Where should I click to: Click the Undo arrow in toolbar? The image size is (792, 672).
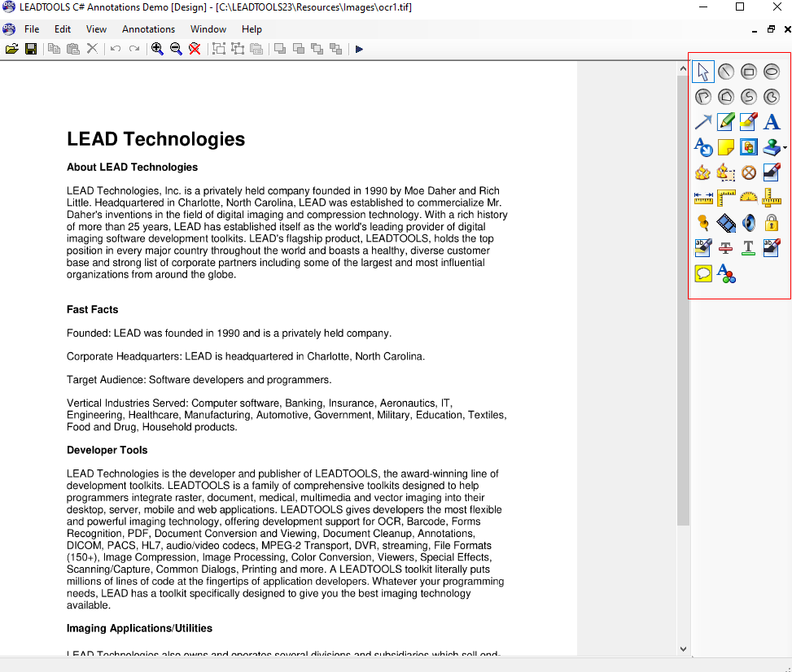coord(116,49)
